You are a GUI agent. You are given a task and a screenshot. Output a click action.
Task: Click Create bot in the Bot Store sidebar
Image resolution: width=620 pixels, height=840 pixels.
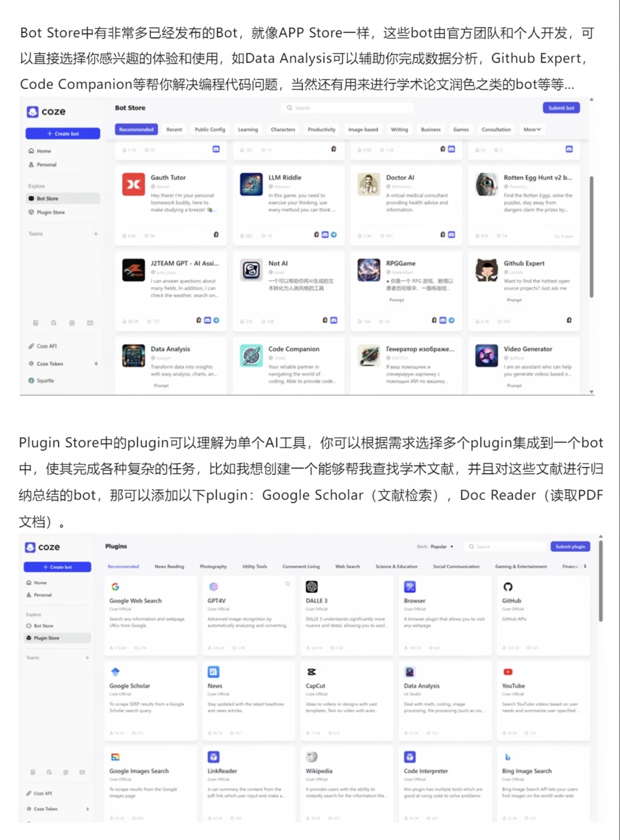(63, 134)
